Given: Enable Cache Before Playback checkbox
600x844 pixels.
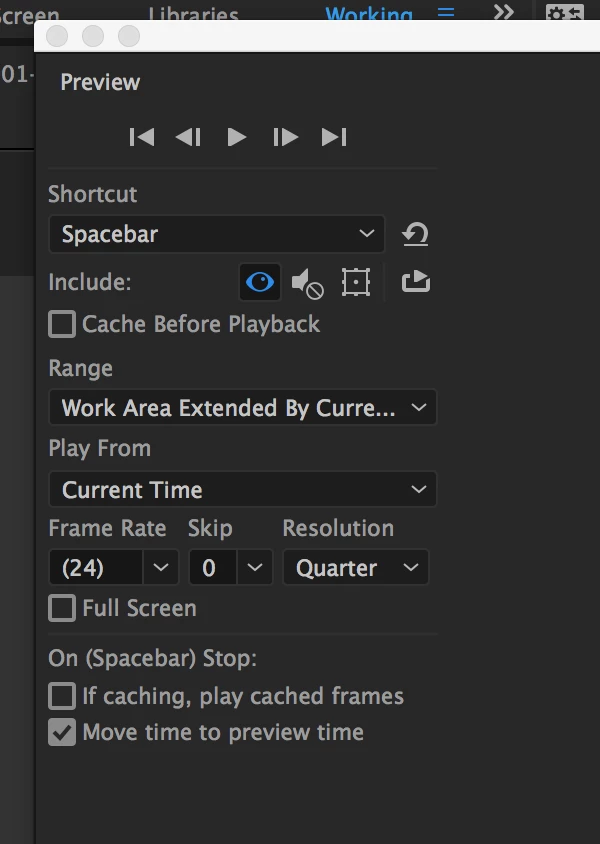Looking at the screenshot, I should 62,324.
